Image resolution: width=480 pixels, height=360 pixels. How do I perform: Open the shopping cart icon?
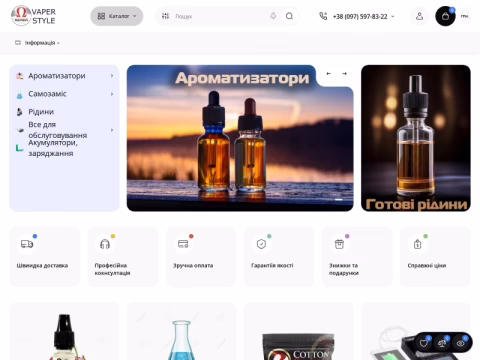pyautogui.click(x=445, y=16)
